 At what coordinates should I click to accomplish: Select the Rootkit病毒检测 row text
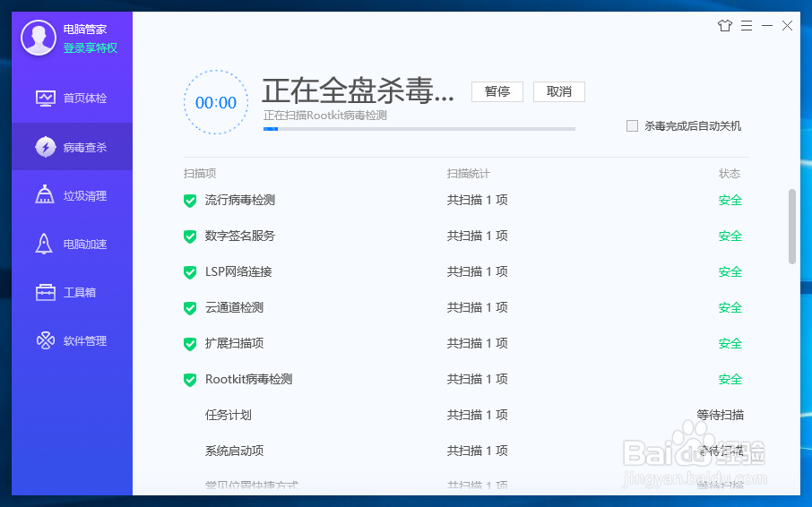pos(248,379)
